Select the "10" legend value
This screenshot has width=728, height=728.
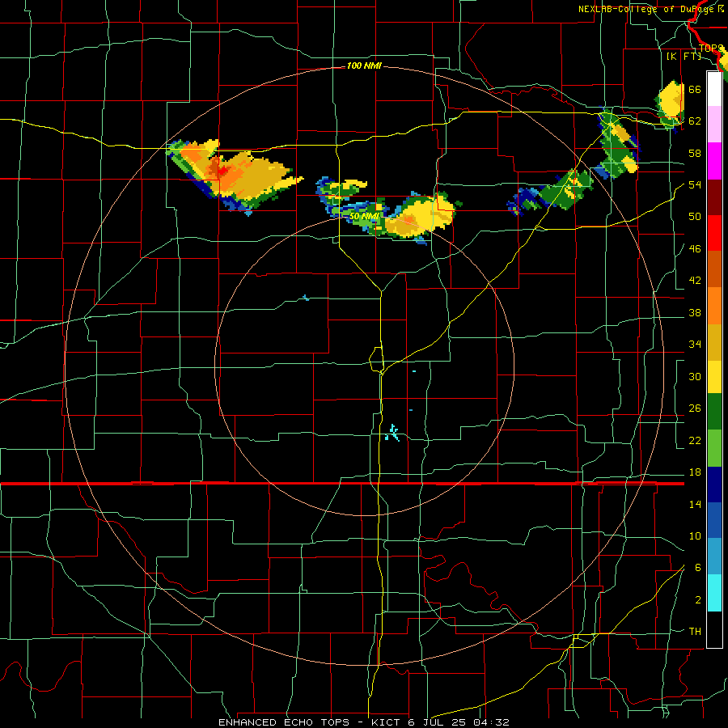click(695, 535)
